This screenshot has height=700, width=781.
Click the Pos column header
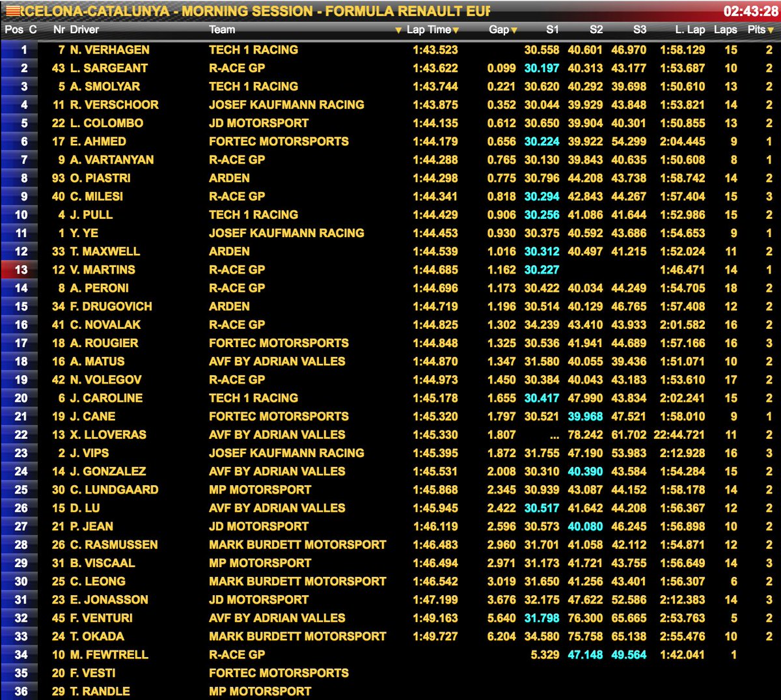click(14, 29)
